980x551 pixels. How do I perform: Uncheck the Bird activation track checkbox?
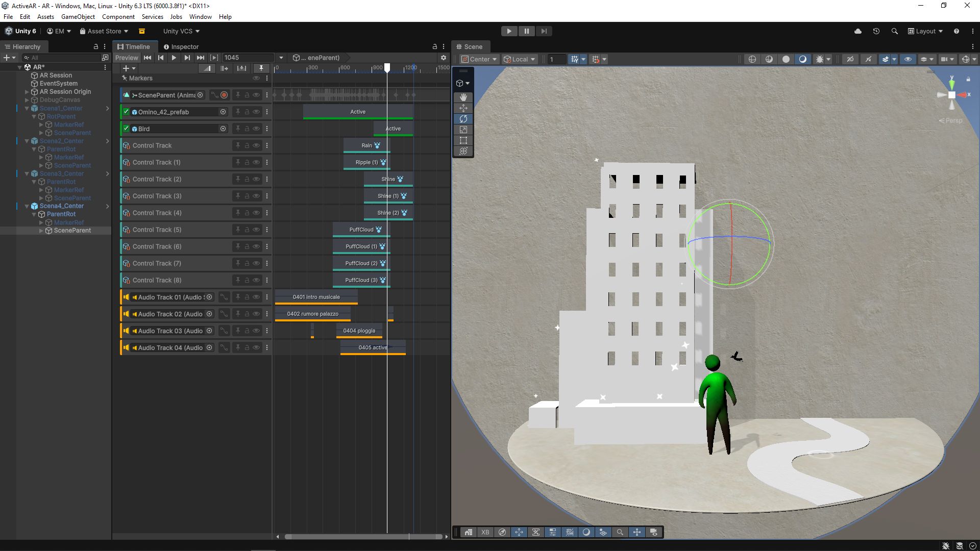point(126,129)
